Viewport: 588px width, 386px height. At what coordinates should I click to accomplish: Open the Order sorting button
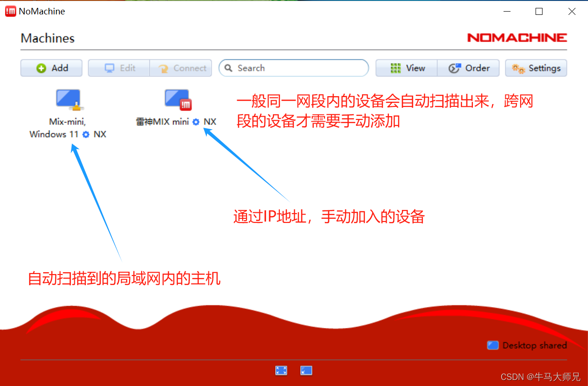point(468,68)
